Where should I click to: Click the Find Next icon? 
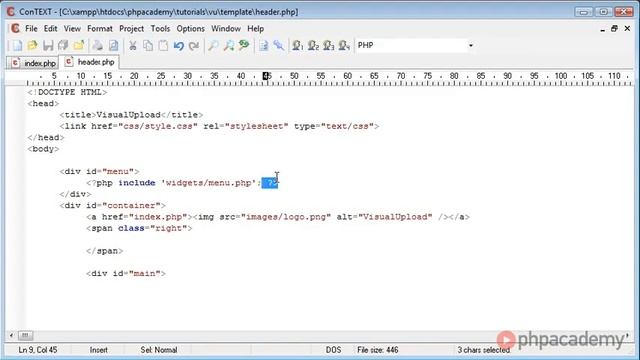229,45
